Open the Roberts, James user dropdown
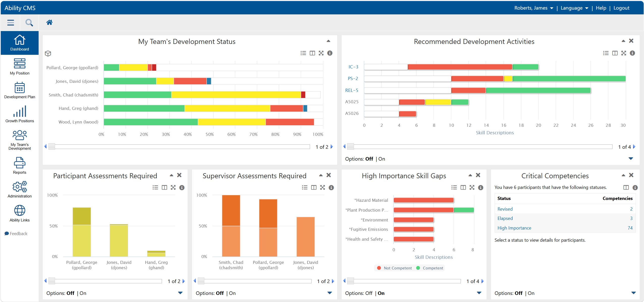This screenshot has width=644, height=302. pos(534,8)
